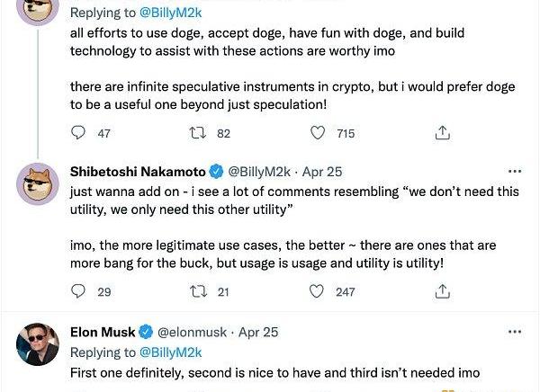Retweet the tweet with 21 retweets
Image resolution: width=540 pixels, height=392 pixels.
[202, 291]
